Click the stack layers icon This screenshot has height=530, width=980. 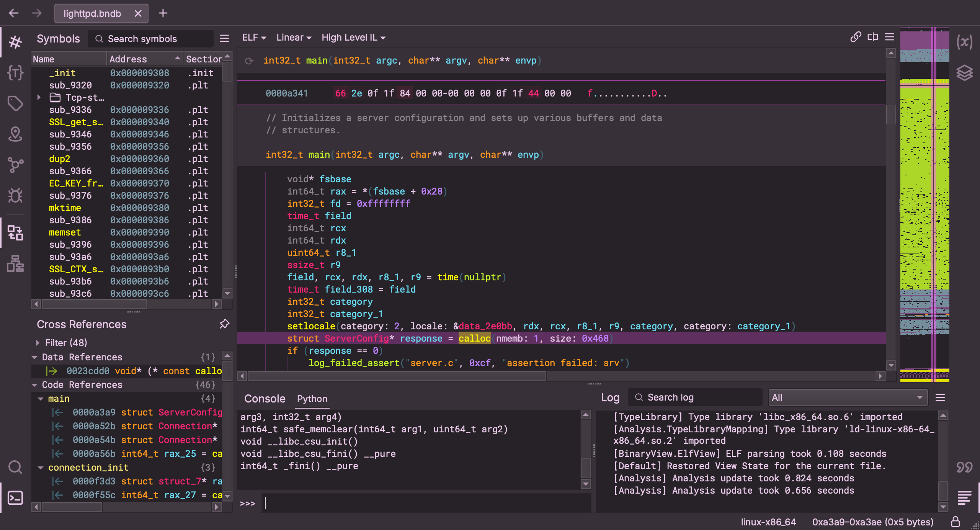964,73
